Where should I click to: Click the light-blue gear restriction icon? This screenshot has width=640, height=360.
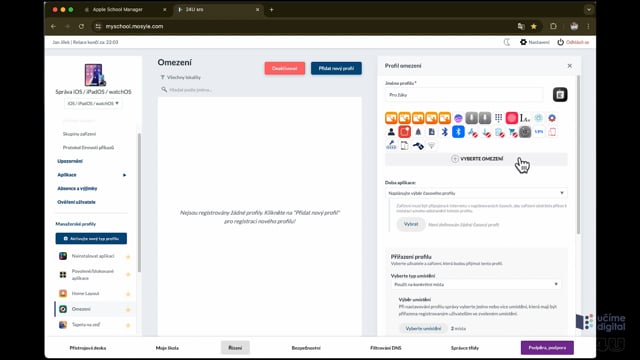pos(539,118)
